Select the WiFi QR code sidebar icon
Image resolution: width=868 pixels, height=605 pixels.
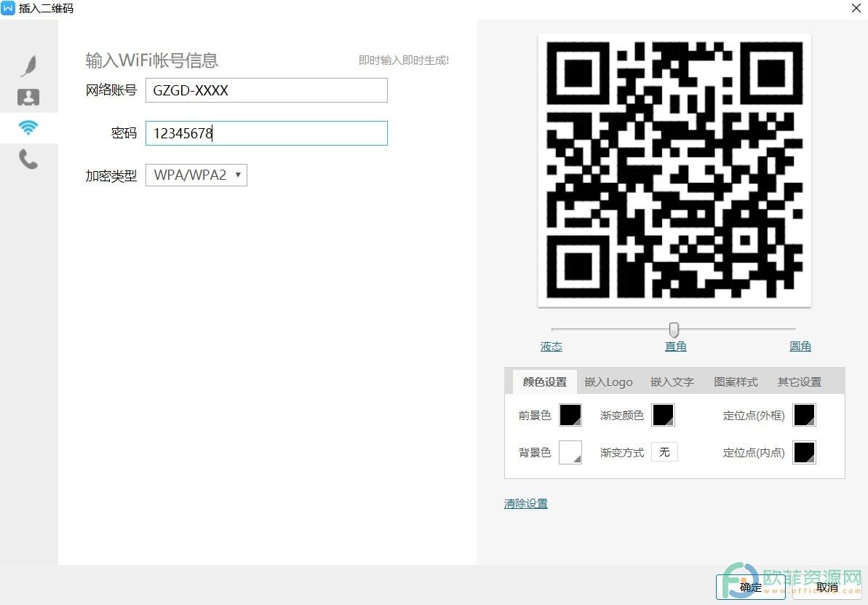tap(28, 128)
